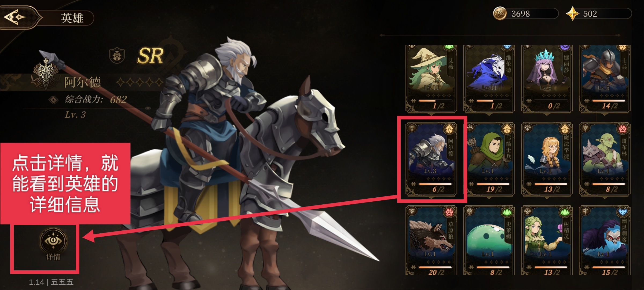This screenshot has height=290, width=644.
Task: Go back using the arrow icon
Action: pyautogui.click(x=15, y=17)
